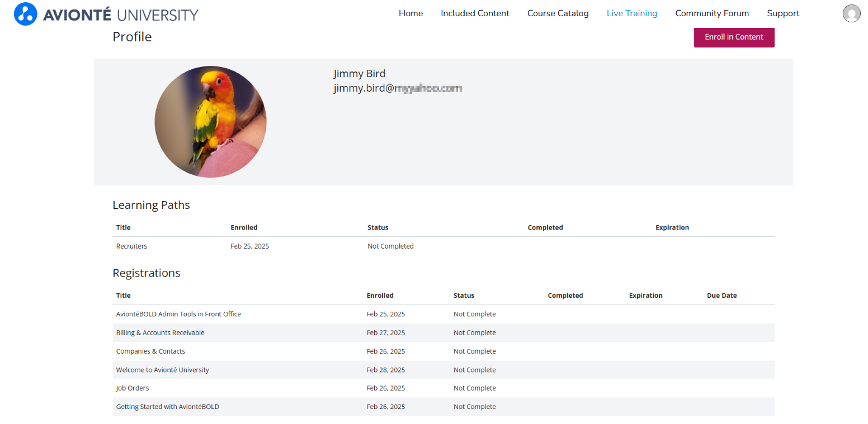
Task: Open Getting Started with AviontéBOLD
Action: [167, 407]
